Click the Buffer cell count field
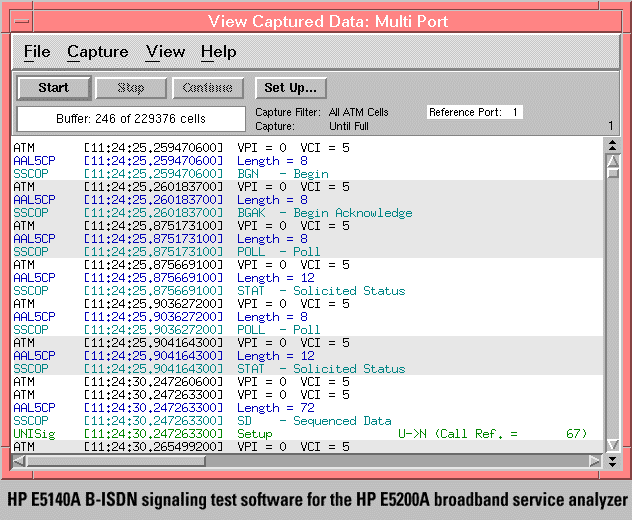632x520 pixels. (x=131, y=119)
